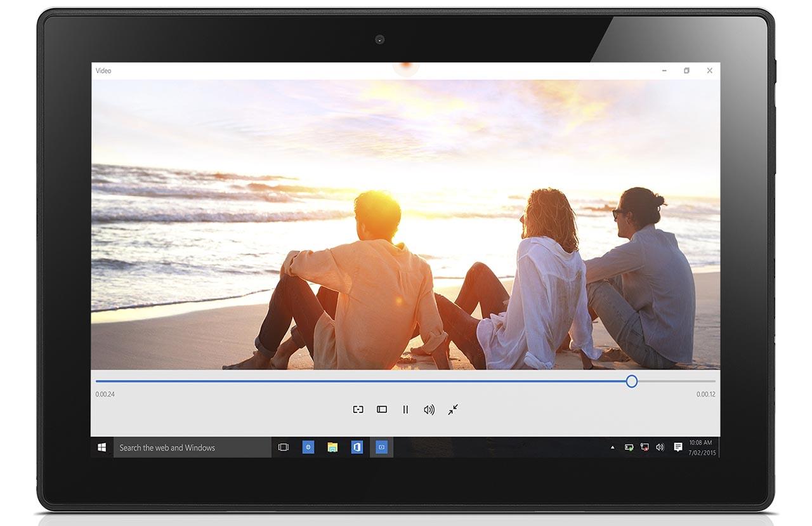The image size is (812, 526).
Task: Open File Explorer from the taskbar
Action: 332,447
